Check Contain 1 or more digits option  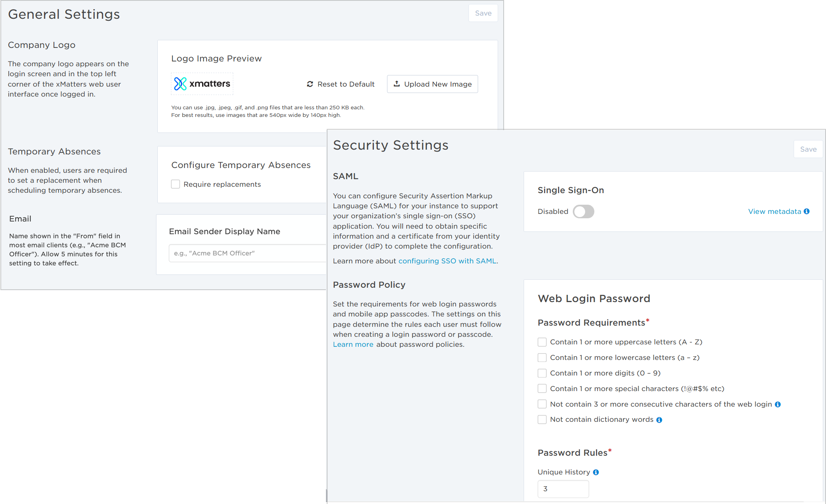(x=542, y=373)
